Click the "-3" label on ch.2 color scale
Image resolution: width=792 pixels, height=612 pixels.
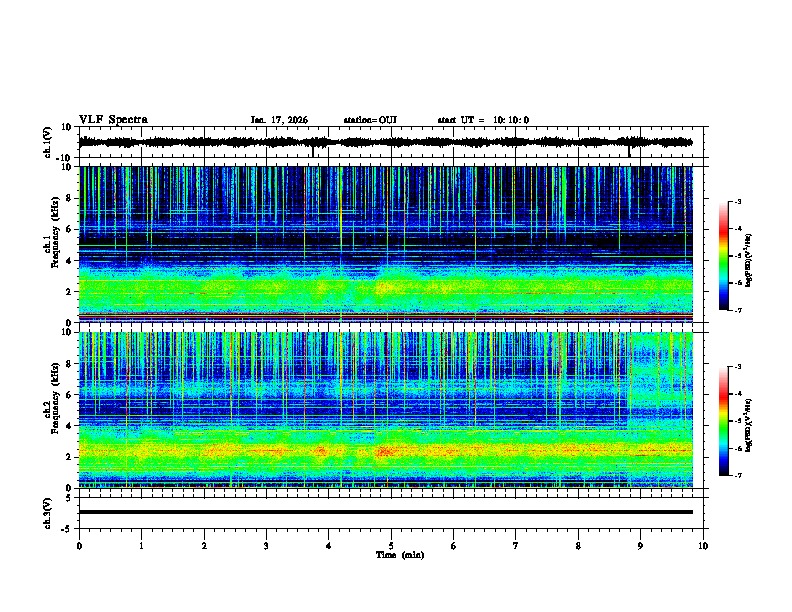pos(738,367)
